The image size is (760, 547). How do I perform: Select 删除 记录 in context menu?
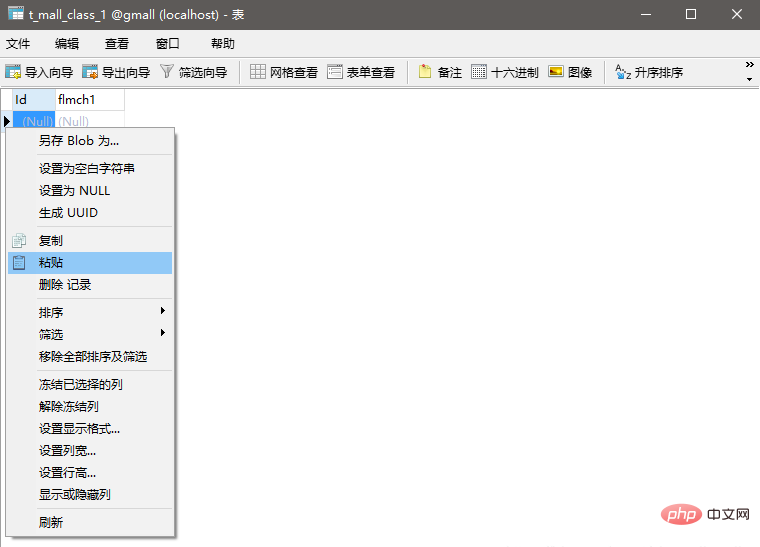point(90,285)
